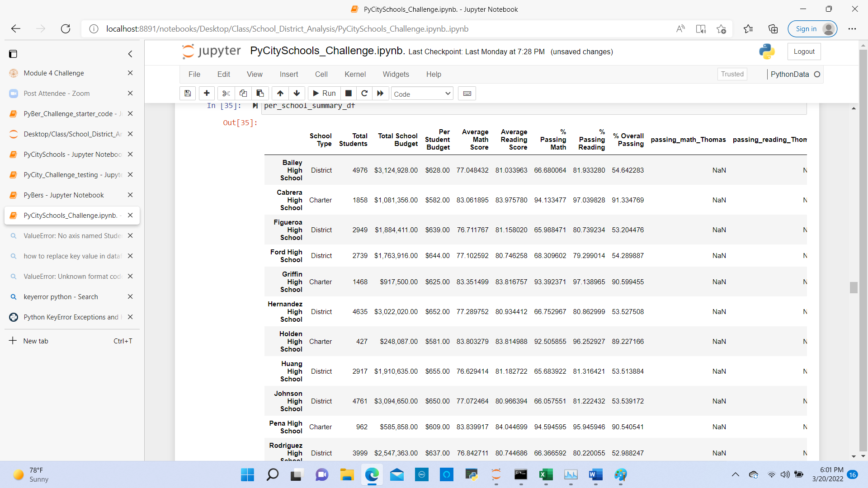868x488 pixels.
Task: Open the cell type Code dropdown
Action: coord(422,94)
